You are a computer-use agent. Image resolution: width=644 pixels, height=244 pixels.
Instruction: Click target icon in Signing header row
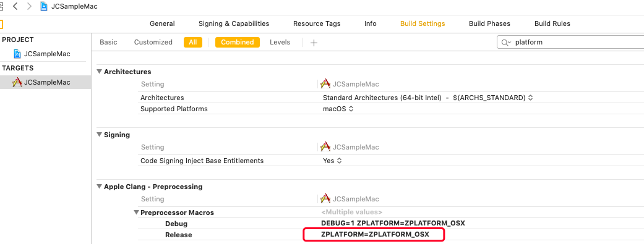pos(325,147)
